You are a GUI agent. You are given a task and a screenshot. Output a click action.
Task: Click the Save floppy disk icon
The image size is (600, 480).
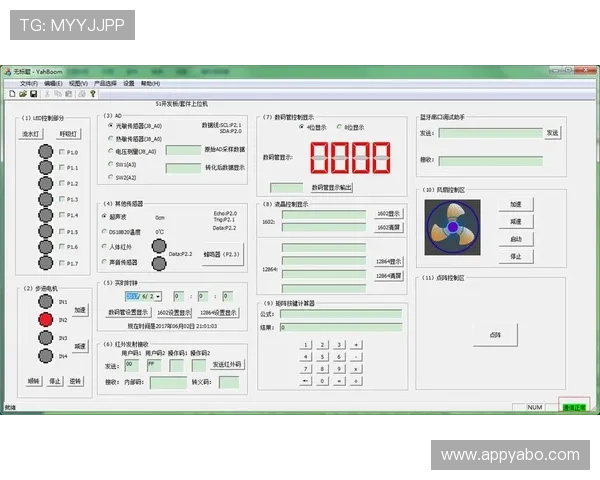coord(32,94)
